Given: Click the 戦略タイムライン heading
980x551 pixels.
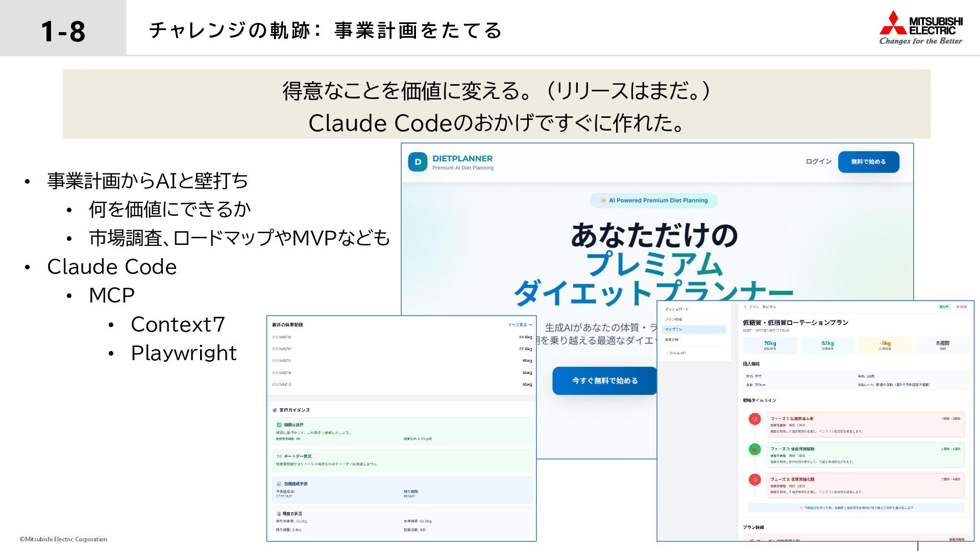Looking at the screenshot, I should point(759,400).
